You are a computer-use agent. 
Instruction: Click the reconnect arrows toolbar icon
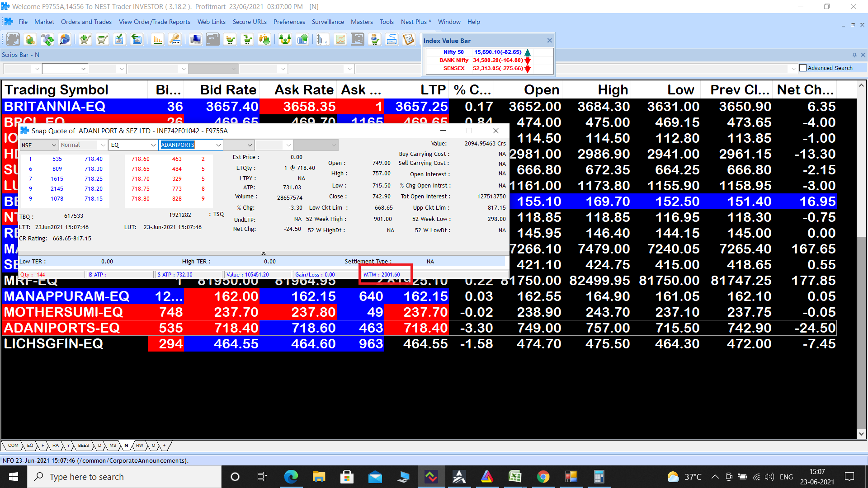[x=47, y=40]
